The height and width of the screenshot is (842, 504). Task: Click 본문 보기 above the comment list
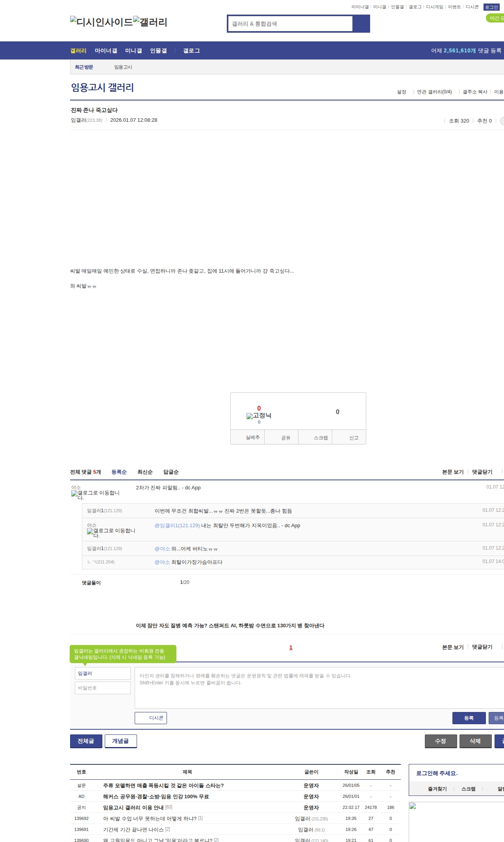[x=453, y=472]
